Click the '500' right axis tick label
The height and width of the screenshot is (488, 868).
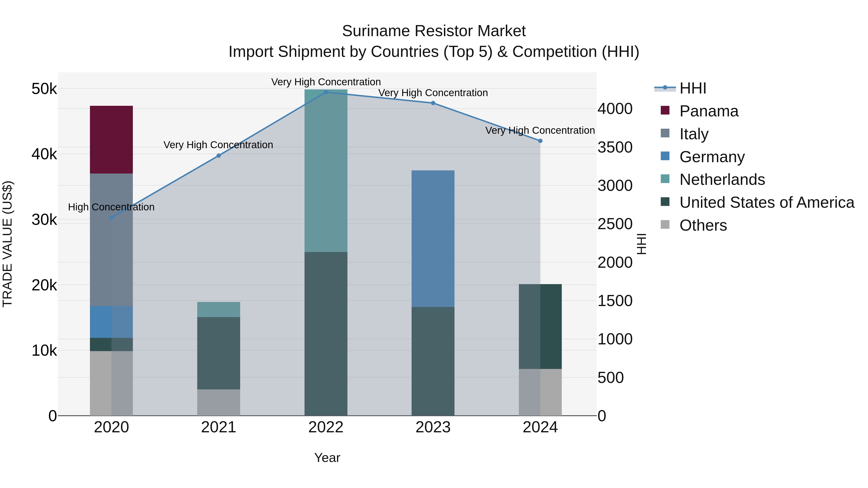click(610, 378)
